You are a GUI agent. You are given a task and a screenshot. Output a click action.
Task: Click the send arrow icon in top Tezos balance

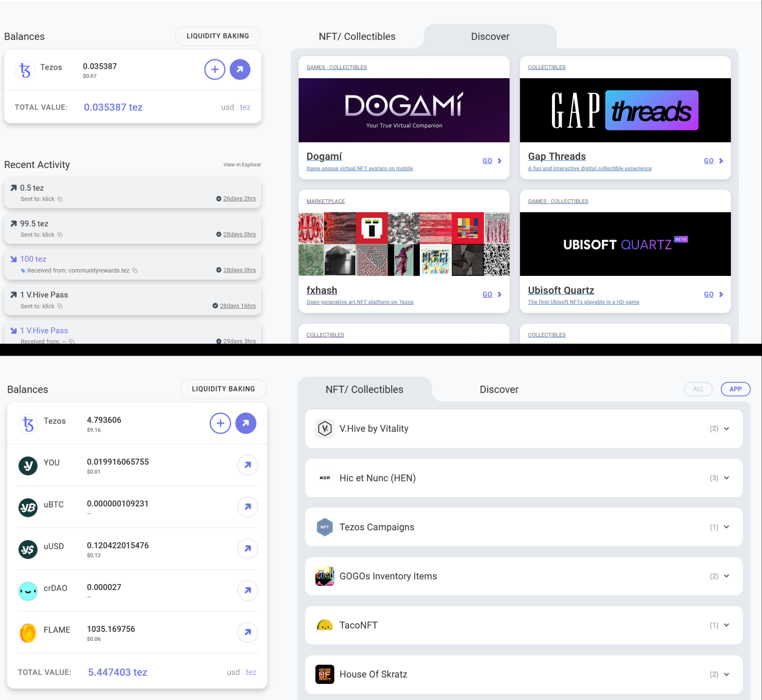point(240,70)
